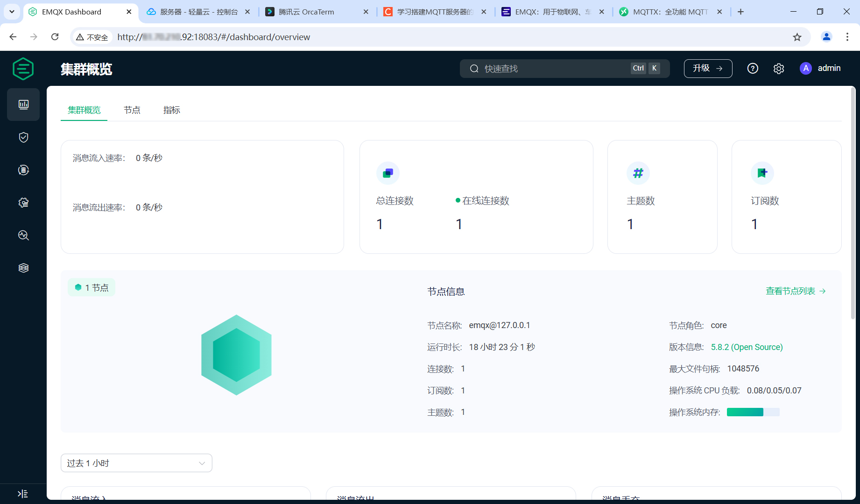
Task: Click the 主题数 card label
Action: (x=641, y=201)
